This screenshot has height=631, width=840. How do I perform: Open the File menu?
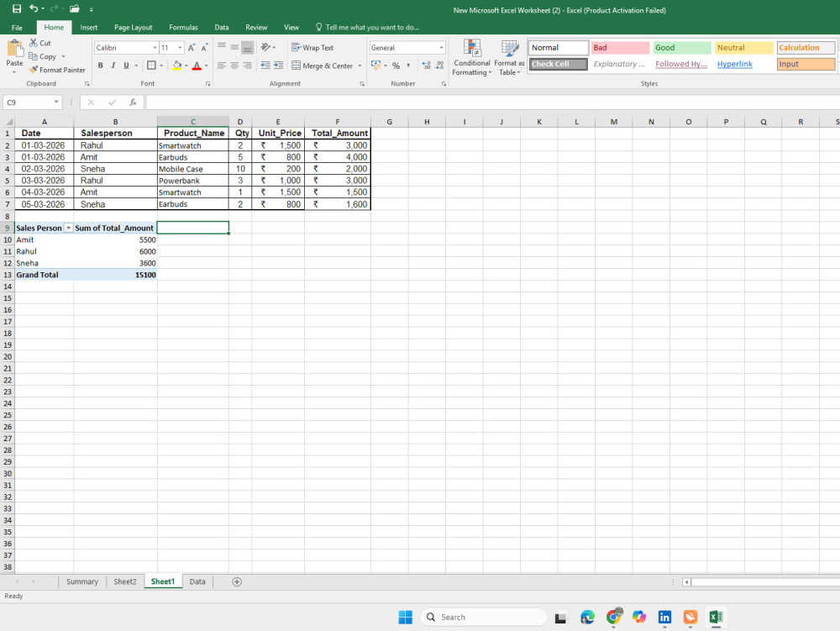coord(17,28)
